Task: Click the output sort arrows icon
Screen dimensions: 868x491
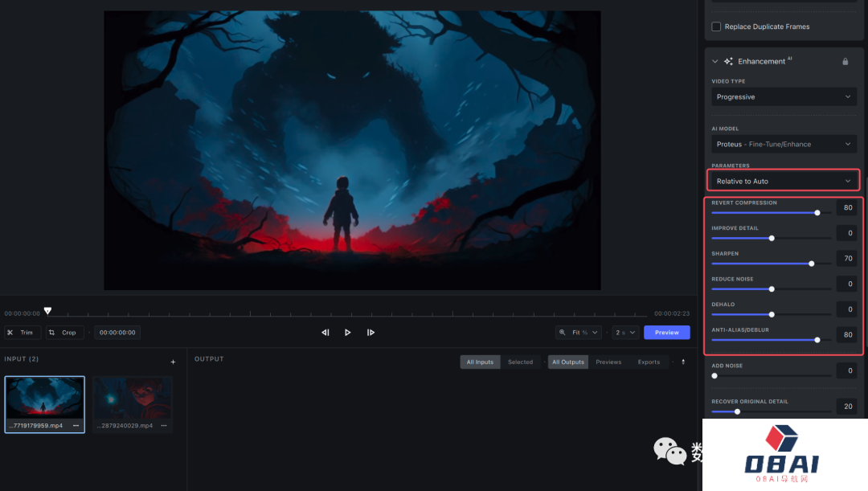Action: (x=683, y=362)
